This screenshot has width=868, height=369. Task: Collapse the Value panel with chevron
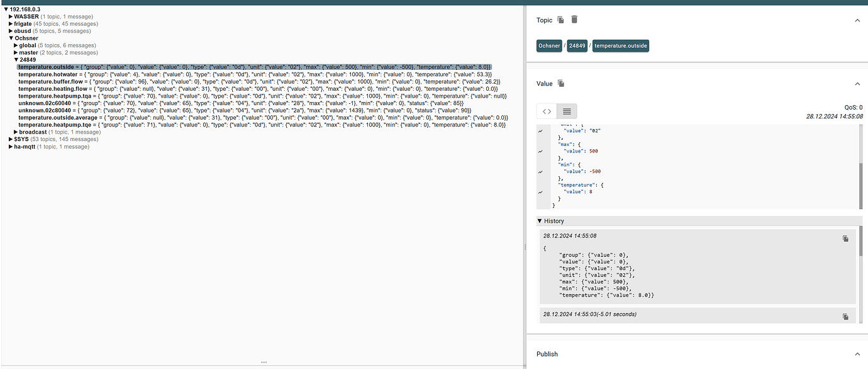(857, 84)
